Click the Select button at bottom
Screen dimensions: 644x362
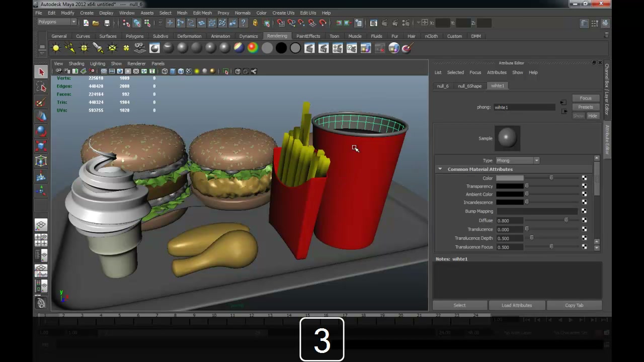pyautogui.click(x=460, y=305)
